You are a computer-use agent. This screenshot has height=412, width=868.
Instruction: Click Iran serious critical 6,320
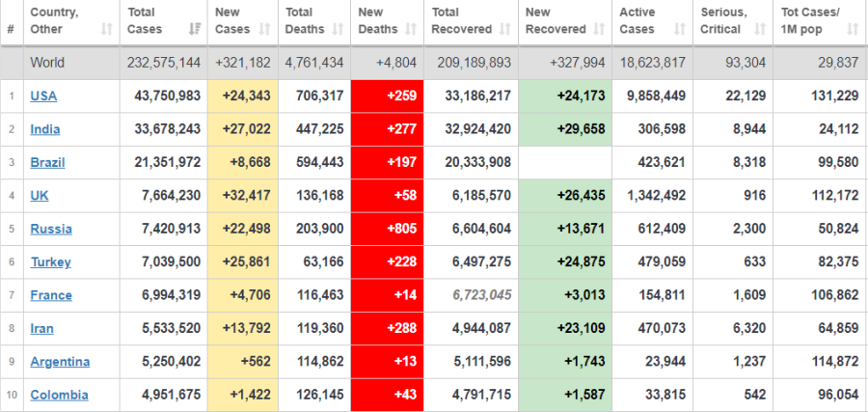[x=747, y=328]
